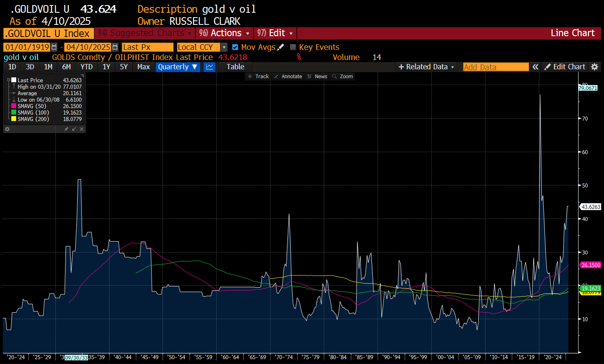Select the 3D range tab
The image size is (604, 364).
click(x=30, y=67)
